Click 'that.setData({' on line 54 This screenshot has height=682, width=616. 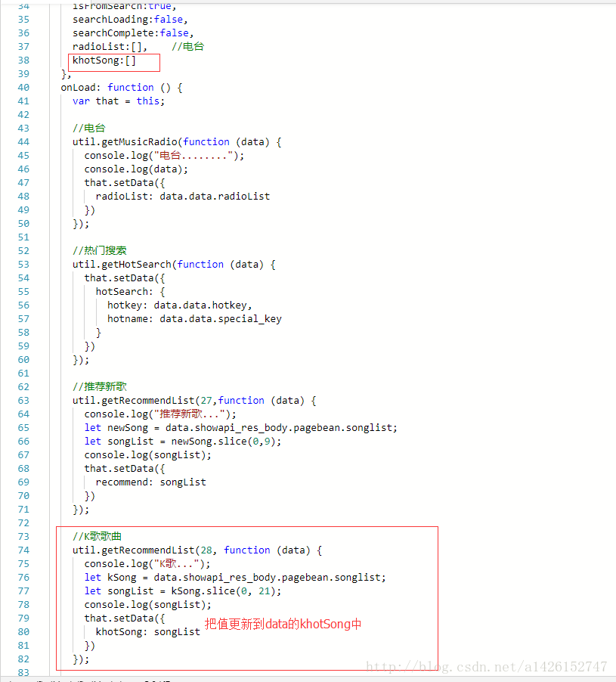click(x=125, y=278)
